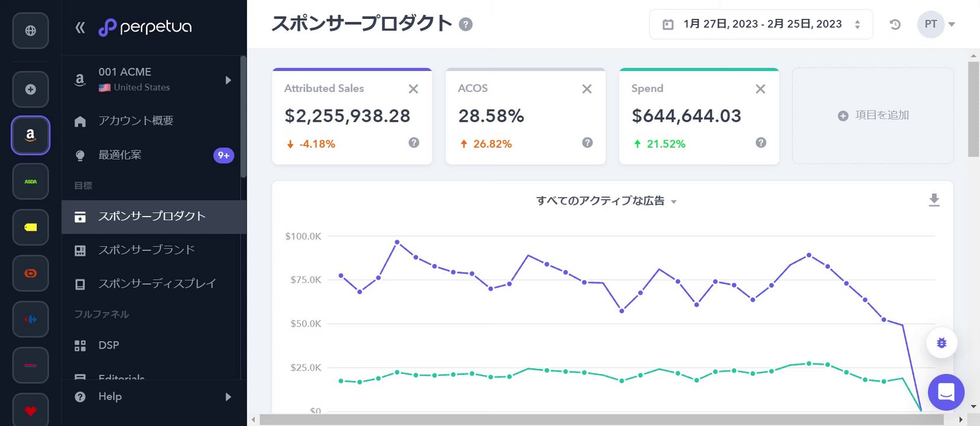Viewport: 980px width, 426px height.
Task: Expand the すべてのアクティブな広告 dropdown
Action: [x=606, y=201]
